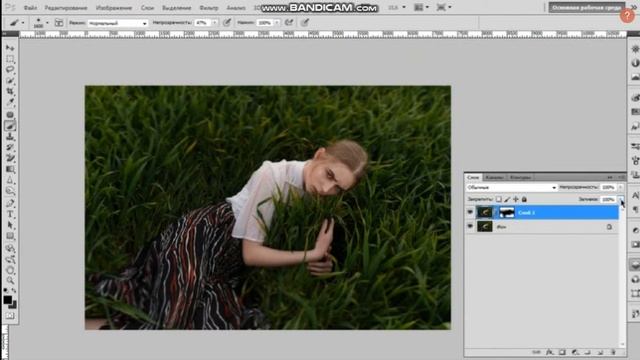Image resolution: width=640 pixels, height=360 pixels.
Task: Click the essentials workspace button
Action: 586,7
